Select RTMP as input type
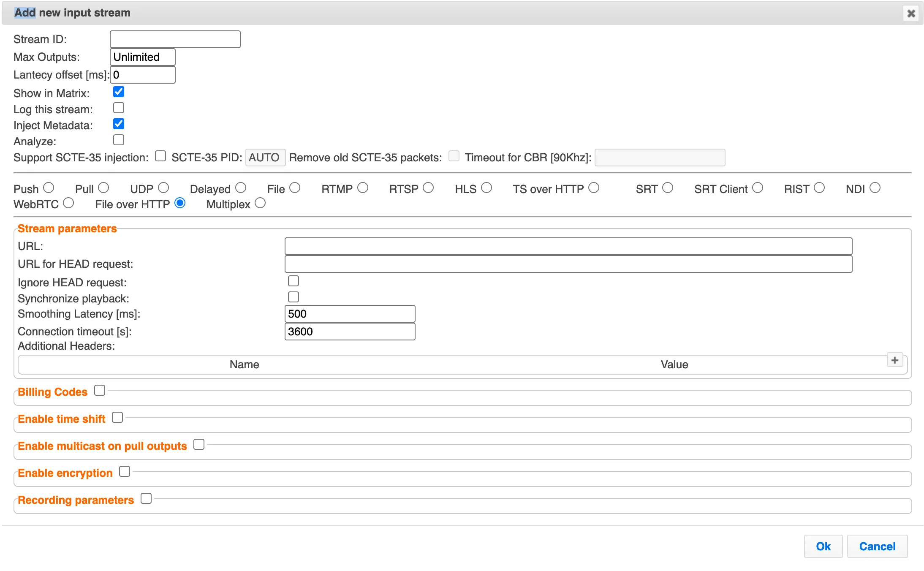This screenshot has width=924, height=571. pyautogui.click(x=363, y=188)
